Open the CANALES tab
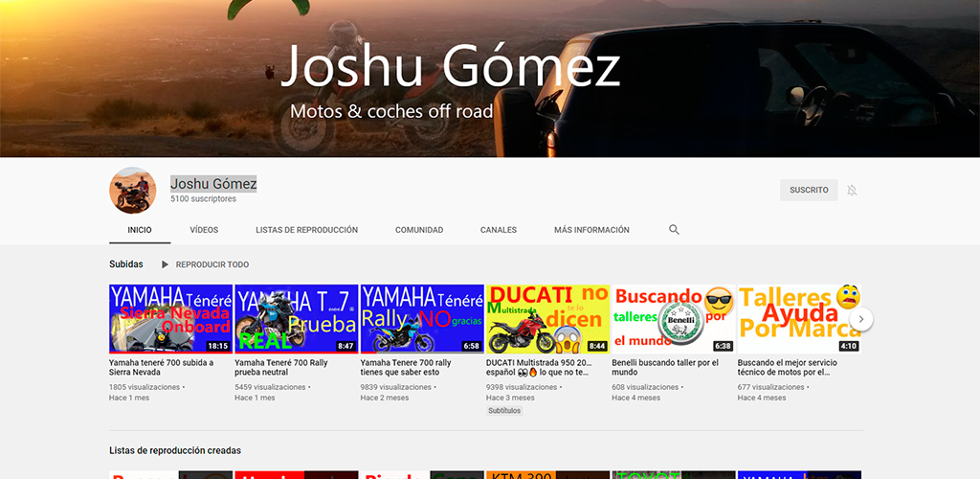 (499, 230)
